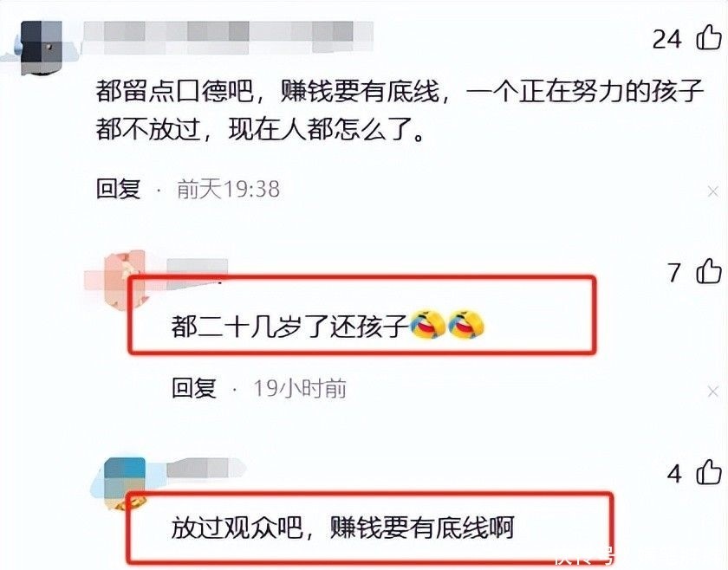
Task: Like the comment with 24 likes
Action: (709, 37)
